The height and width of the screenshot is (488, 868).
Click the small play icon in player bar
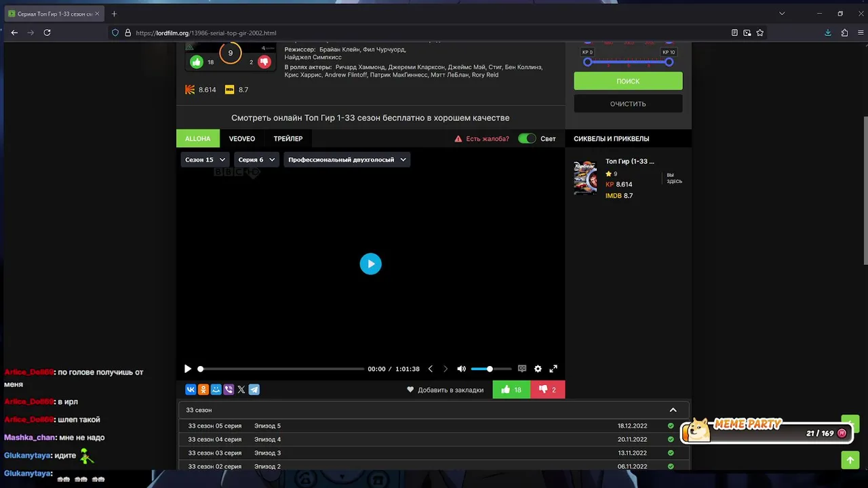(x=188, y=369)
